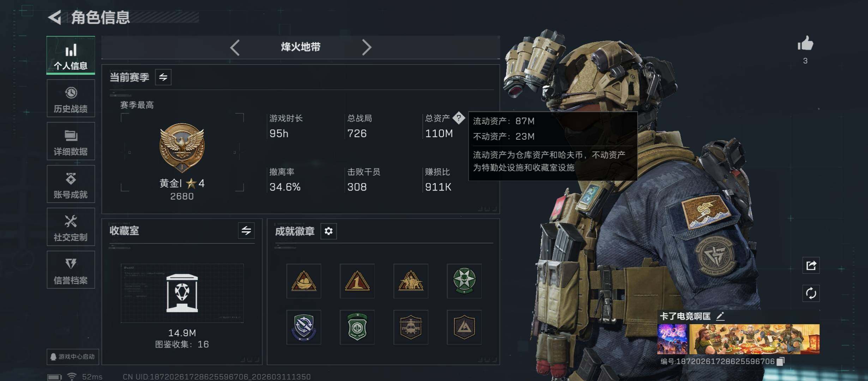Open the 成就徽章 gear settings
The height and width of the screenshot is (381, 868).
(x=328, y=231)
